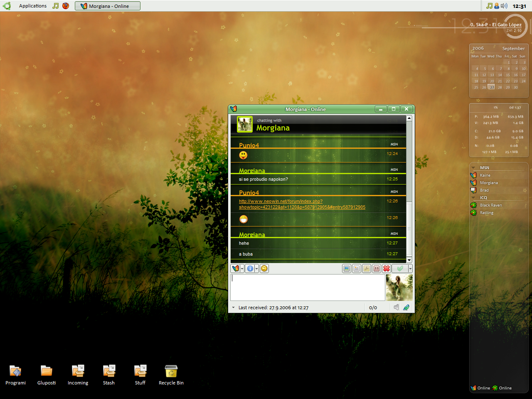Click the red X cancel button

tap(387, 268)
